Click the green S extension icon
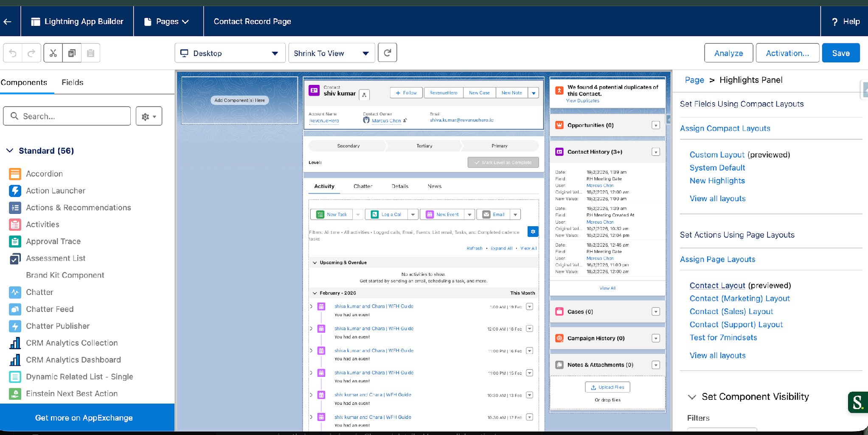The image size is (868, 435). click(858, 402)
